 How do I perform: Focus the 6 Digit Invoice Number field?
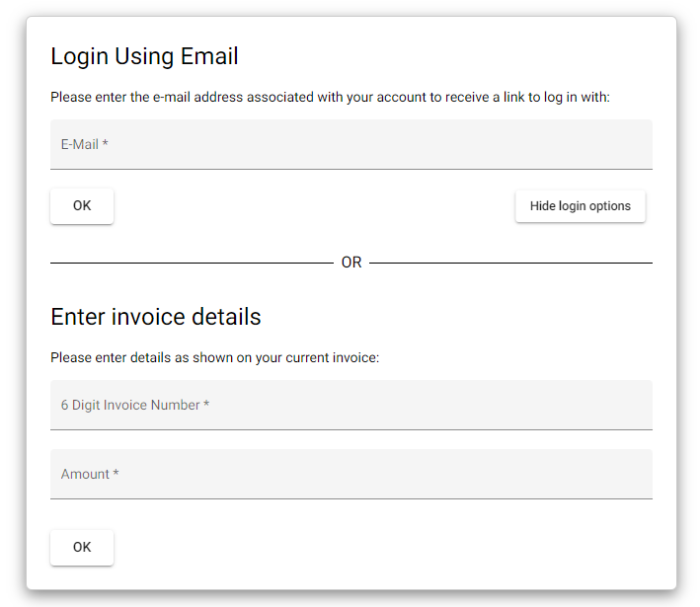[350, 405]
